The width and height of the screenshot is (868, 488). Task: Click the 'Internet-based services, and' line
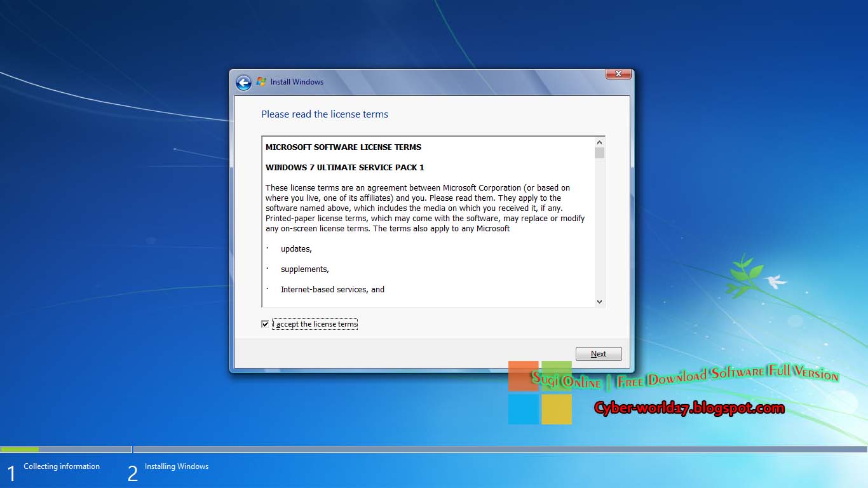[332, 289]
